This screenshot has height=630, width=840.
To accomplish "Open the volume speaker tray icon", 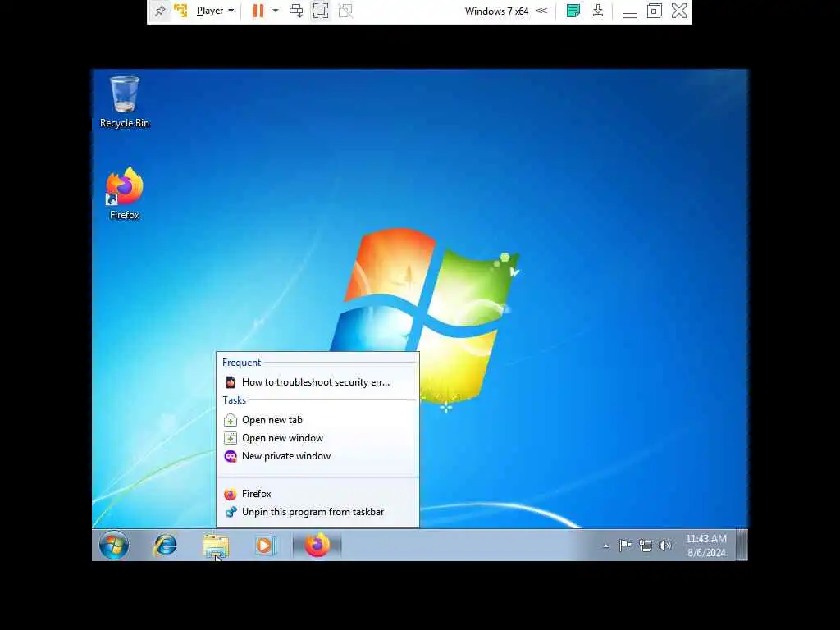I will tap(664, 546).
